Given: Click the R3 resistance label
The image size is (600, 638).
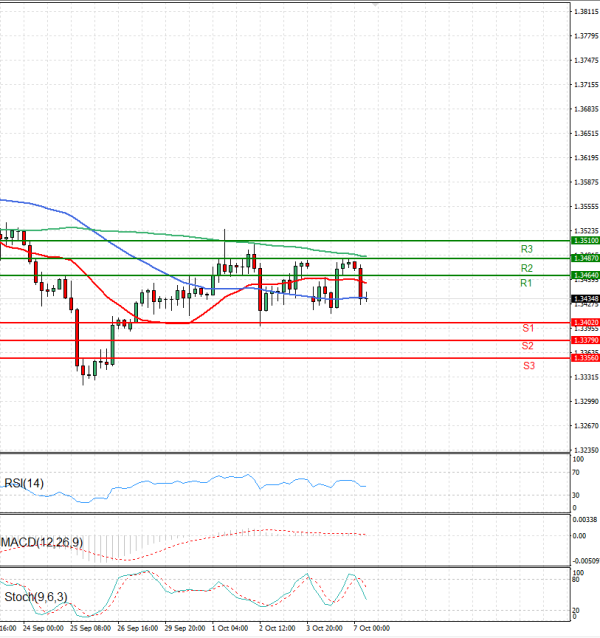Looking at the screenshot, I should coord(526,249).
